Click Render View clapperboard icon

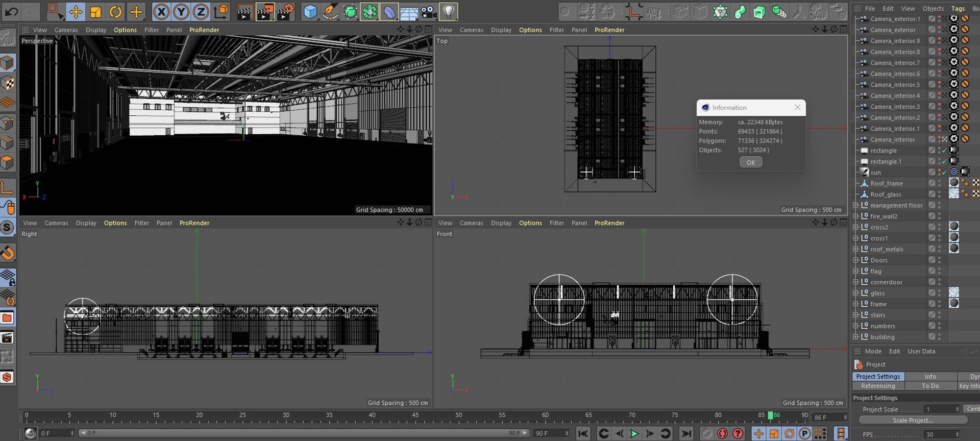coord(245,11)
